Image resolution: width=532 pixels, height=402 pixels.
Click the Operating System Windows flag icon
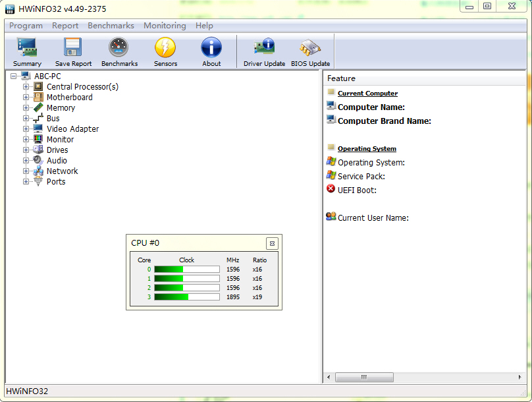coord(331,161)
